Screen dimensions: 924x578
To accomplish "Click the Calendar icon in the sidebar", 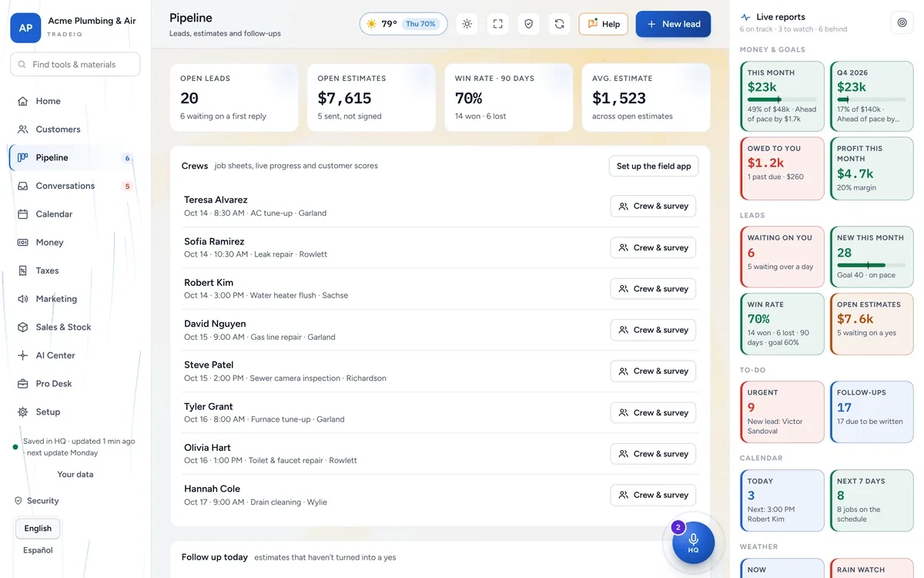I will (x=23, y=214).
